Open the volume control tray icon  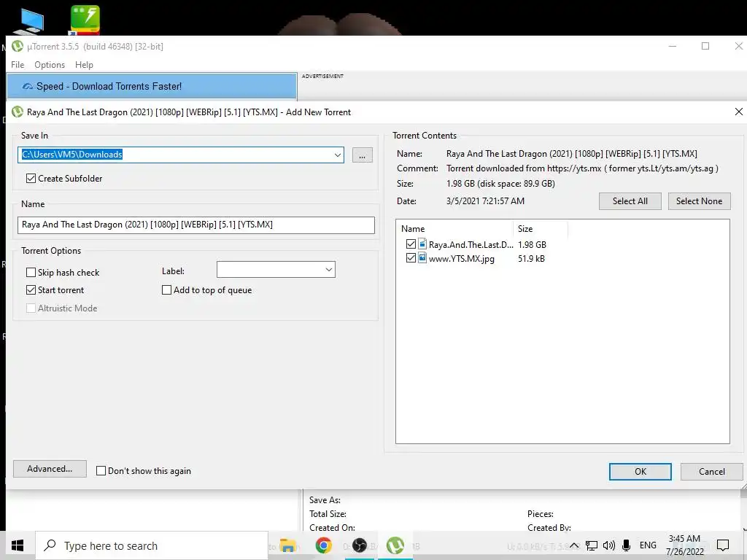click(609, 545)
